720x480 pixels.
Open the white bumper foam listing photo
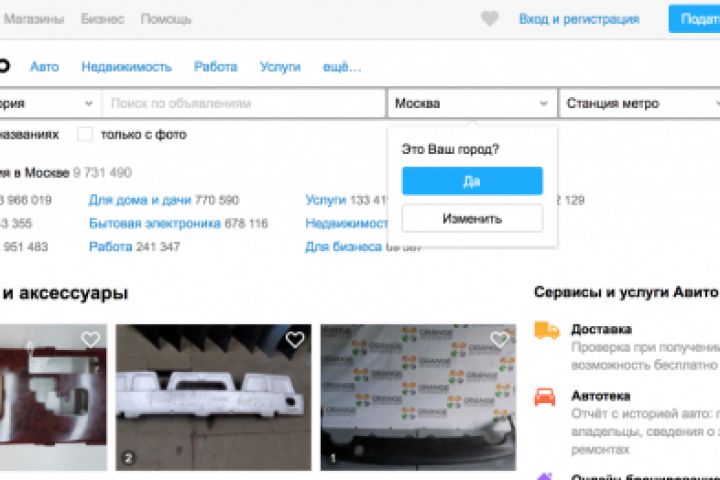click(213, 397)
